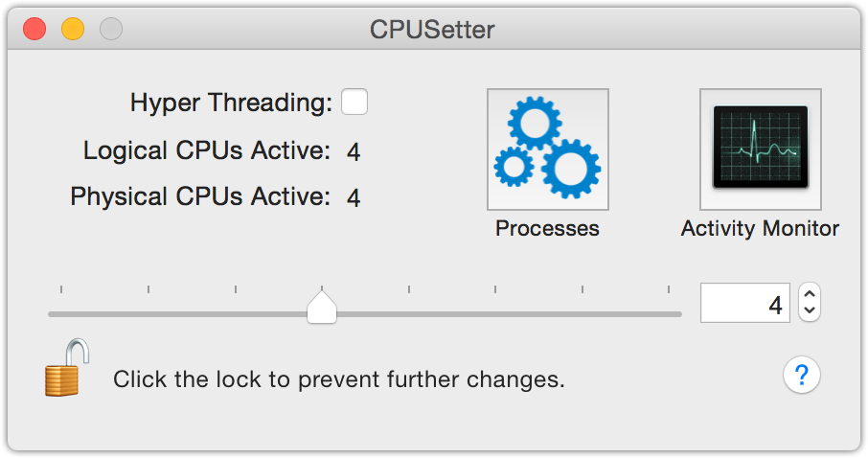
Task: Close the CPUSetter window
Action: tap(34, 29)
